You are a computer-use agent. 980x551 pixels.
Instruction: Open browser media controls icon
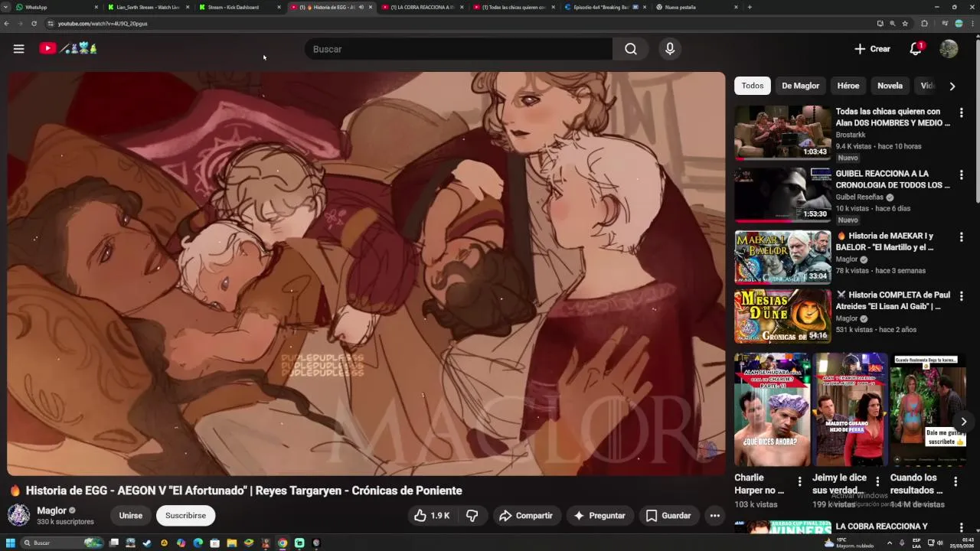(944, 24)
